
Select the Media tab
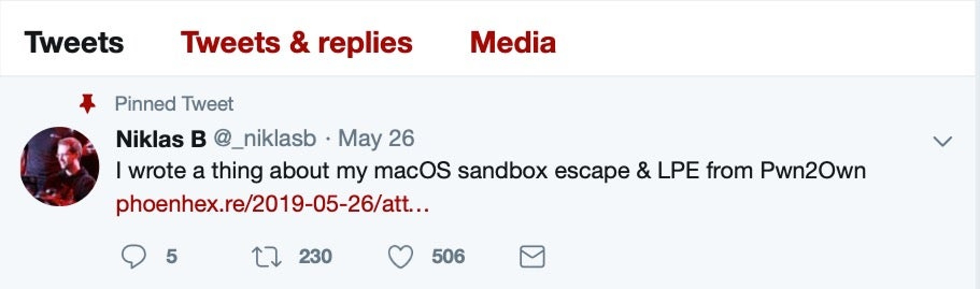pos(513,42)
